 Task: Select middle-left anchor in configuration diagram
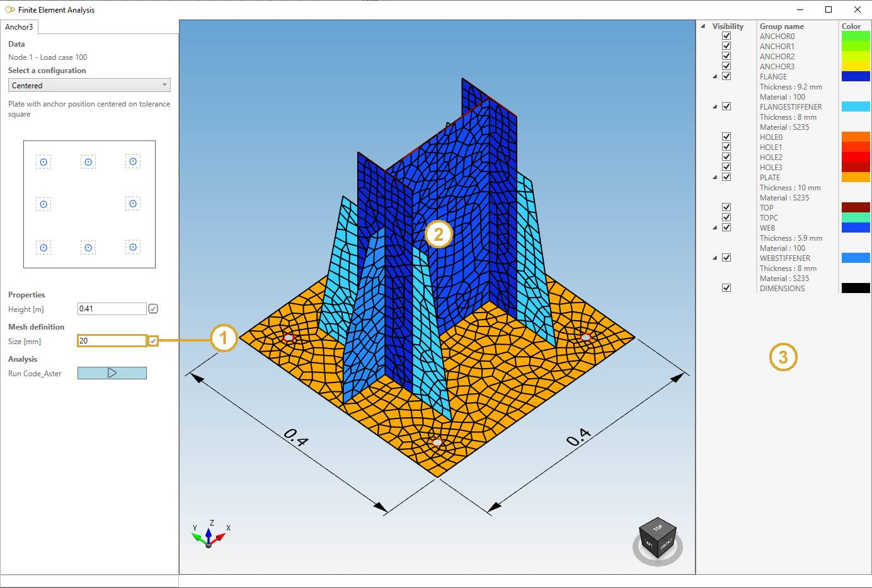coord(43,204)
